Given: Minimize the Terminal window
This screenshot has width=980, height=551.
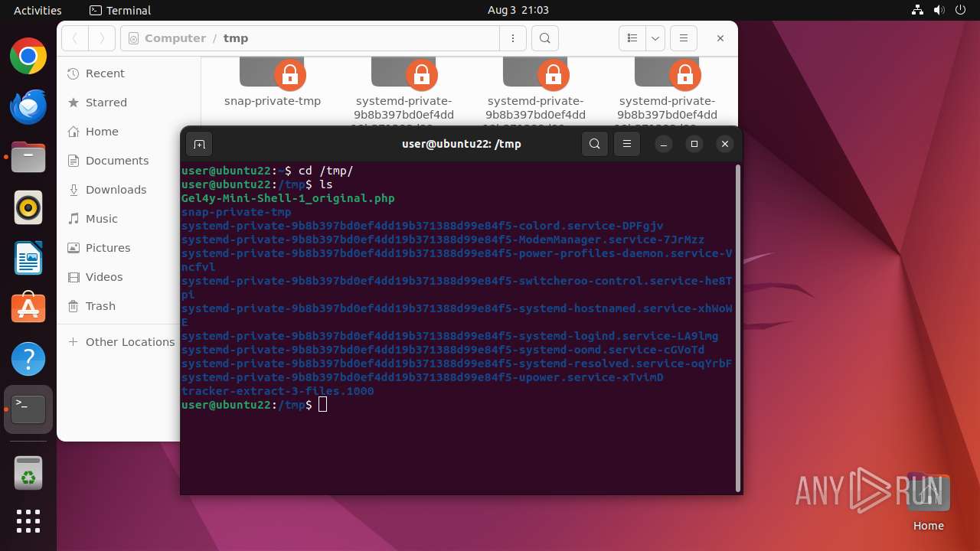Looking at the screenshot, I should coord(664,144).
